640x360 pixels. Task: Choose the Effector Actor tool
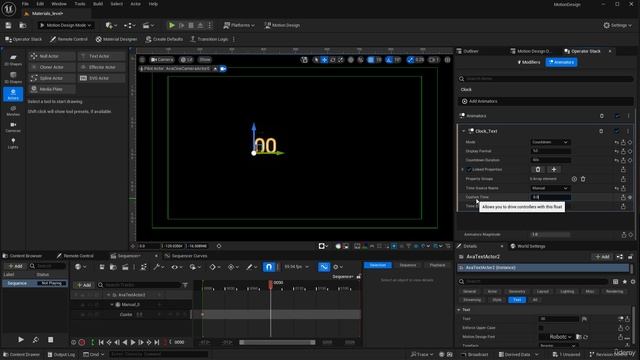(x=101, y=67)
